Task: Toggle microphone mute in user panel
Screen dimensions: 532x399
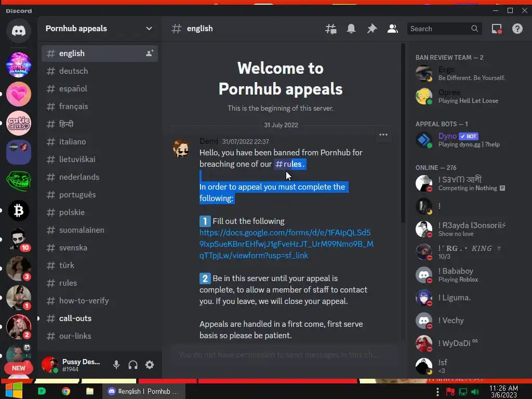Action: (116, 365)
